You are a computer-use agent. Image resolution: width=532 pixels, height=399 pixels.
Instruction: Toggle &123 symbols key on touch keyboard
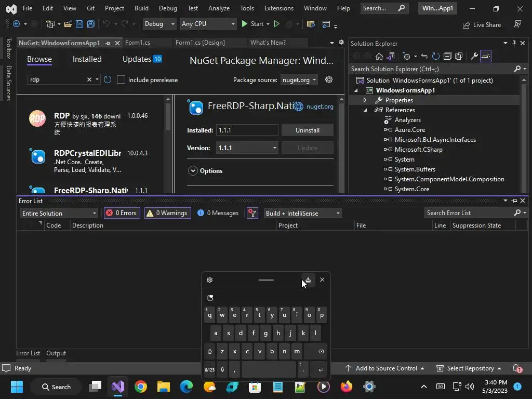(210, 369)
